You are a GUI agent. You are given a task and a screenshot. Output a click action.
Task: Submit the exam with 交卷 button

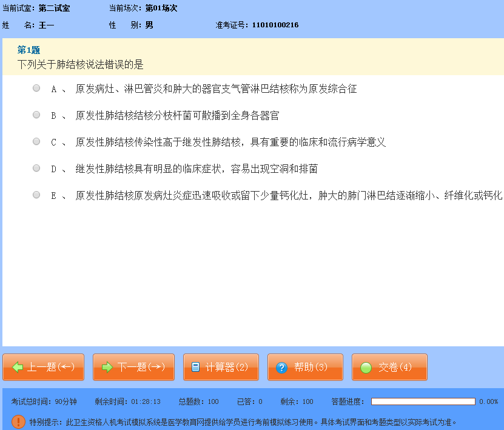(x=389, y=367)
